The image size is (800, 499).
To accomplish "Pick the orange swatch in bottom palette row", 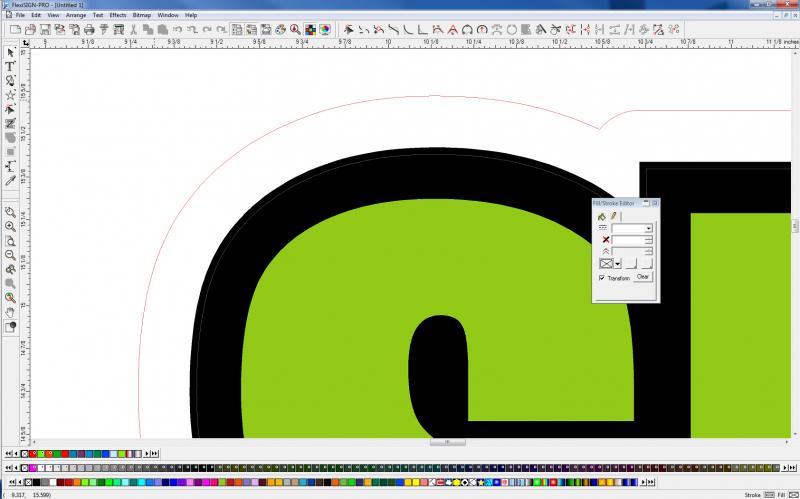I will pos(77,482).
